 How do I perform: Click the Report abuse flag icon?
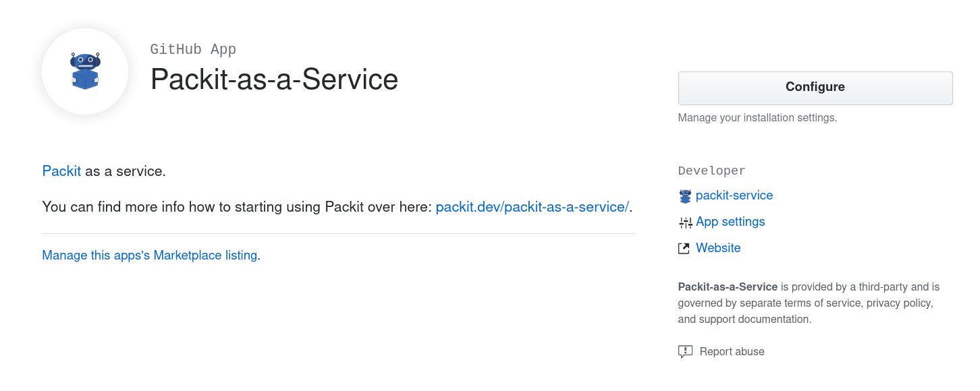click(x=685, y=352)
